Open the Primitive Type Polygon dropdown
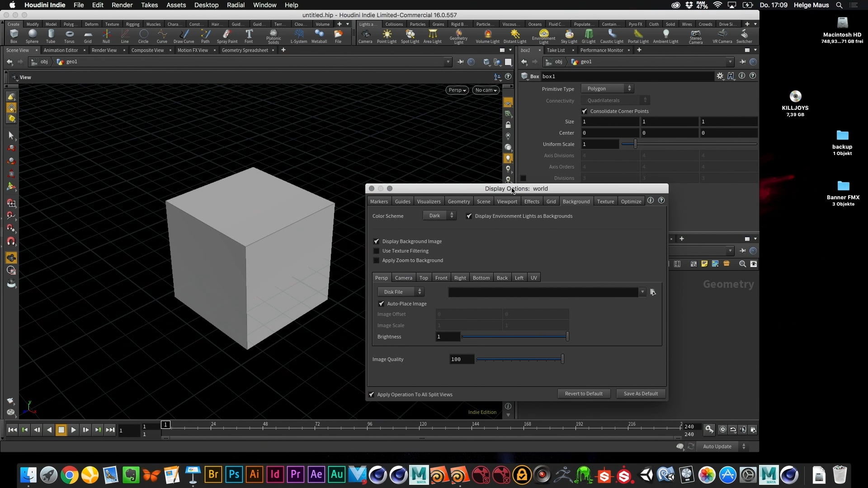The height and width of the screenshot is (488, 868). 608,89
